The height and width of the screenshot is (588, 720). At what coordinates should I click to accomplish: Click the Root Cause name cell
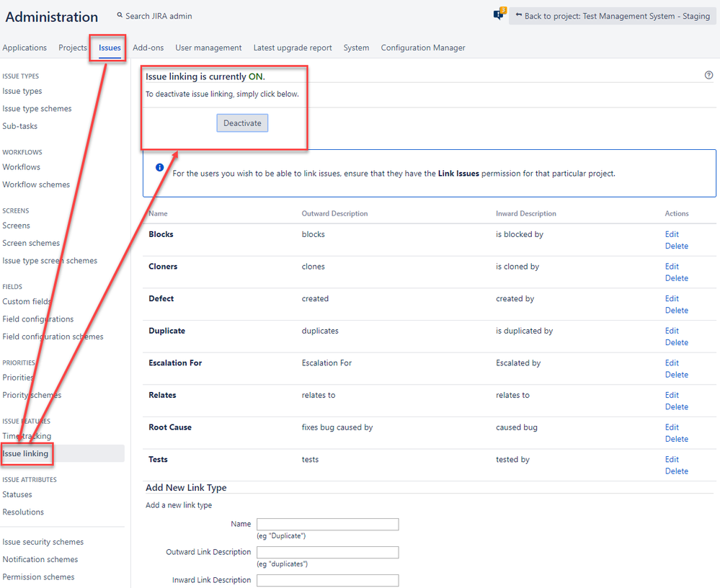click(x=170, y=427)
